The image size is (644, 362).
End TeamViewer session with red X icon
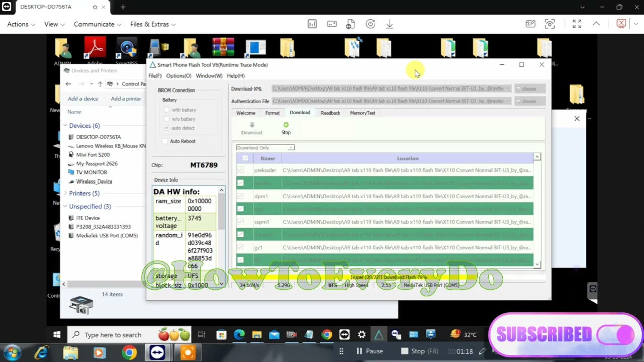click(621, 24)
